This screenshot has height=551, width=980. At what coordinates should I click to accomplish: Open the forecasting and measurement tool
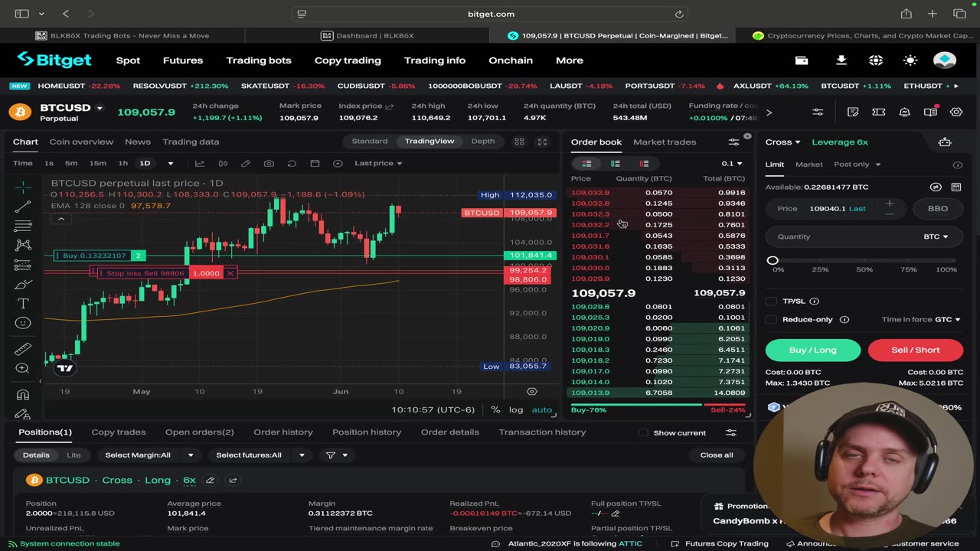pyautogui.click(x=23, y=265)
